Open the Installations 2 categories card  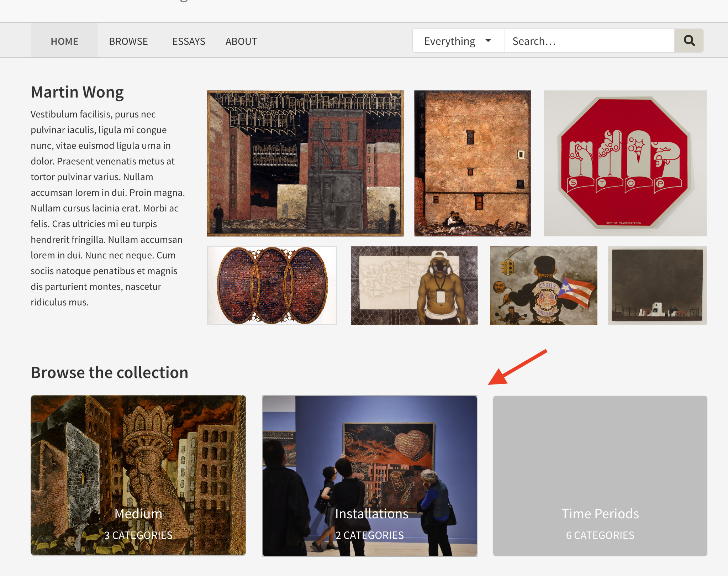click(x=369, y=475)
